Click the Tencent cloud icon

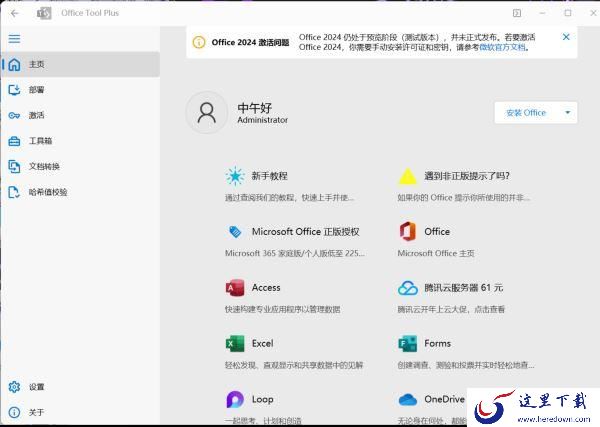408,288
